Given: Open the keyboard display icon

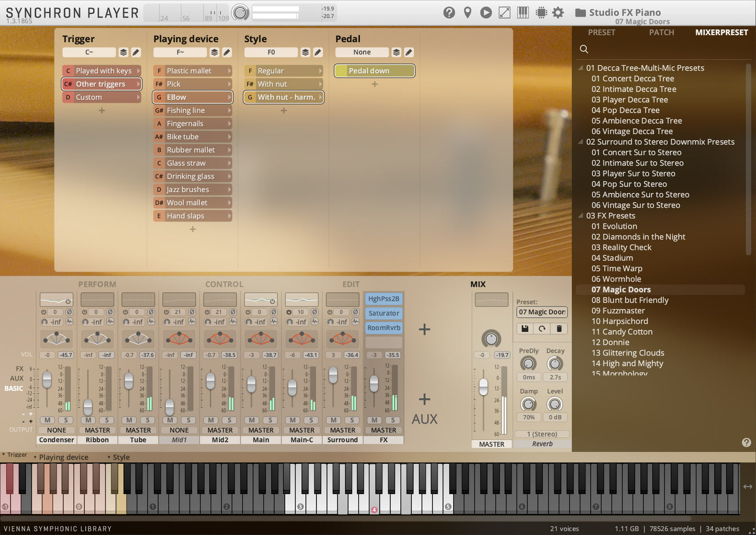Looking at the screenshot, I should coord(523,12).
